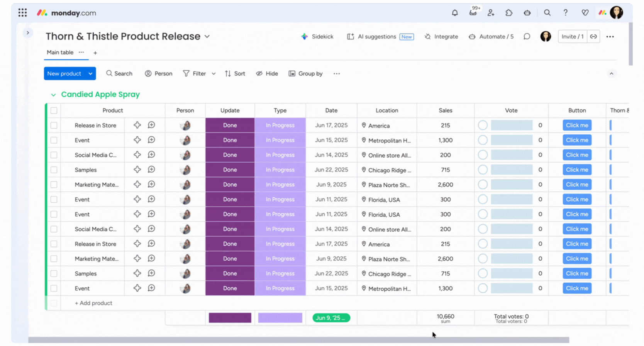
Task: Check the Release in Store first row checkbox
Action: pyautogui.click(x=54, y=126)
